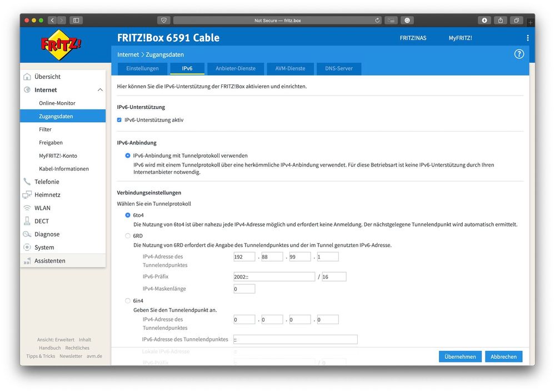Switch to the DNS-Server tab

pos(339,69)
